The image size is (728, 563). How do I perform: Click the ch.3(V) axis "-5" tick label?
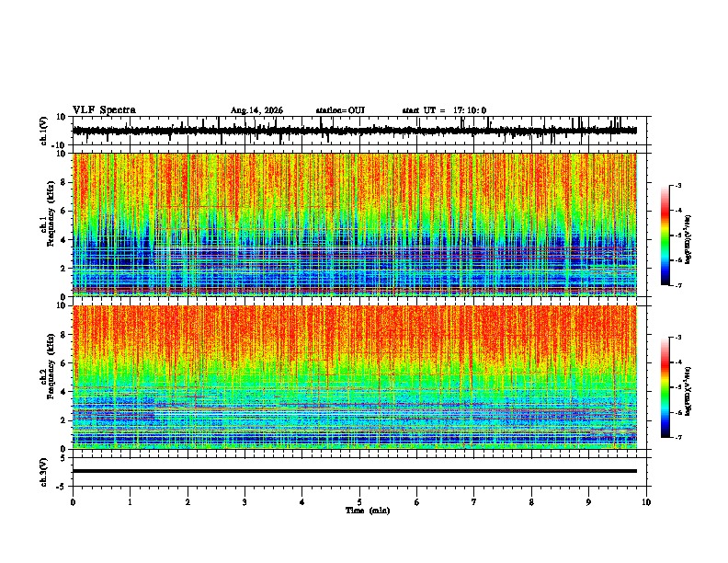62,487
